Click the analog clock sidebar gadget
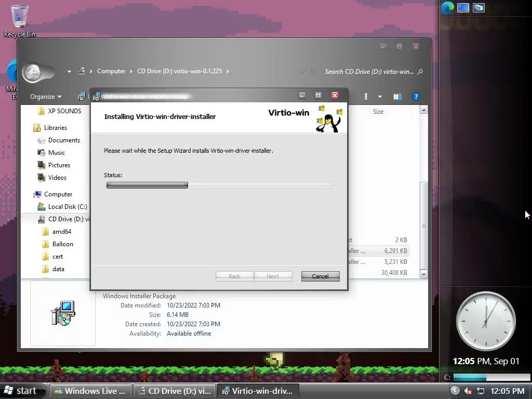The height and width of the screenshot is (399, 532). pos(486,321)
